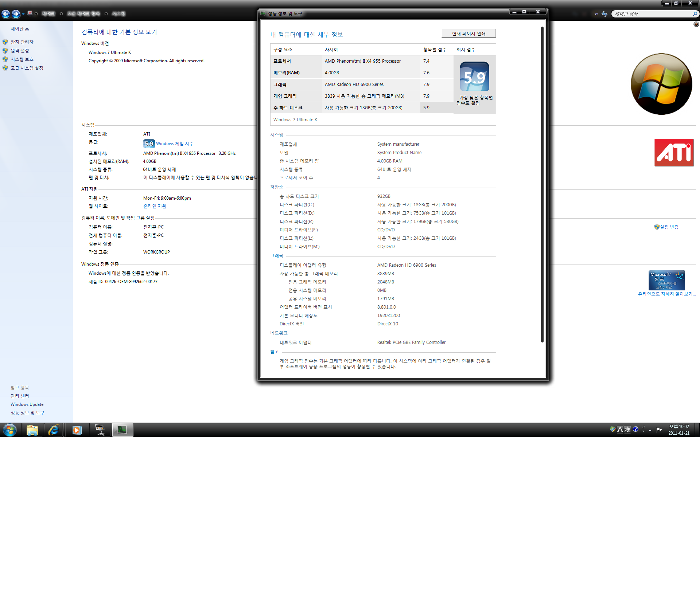Open 원격 설정 from the sidebar

[20, 51]
